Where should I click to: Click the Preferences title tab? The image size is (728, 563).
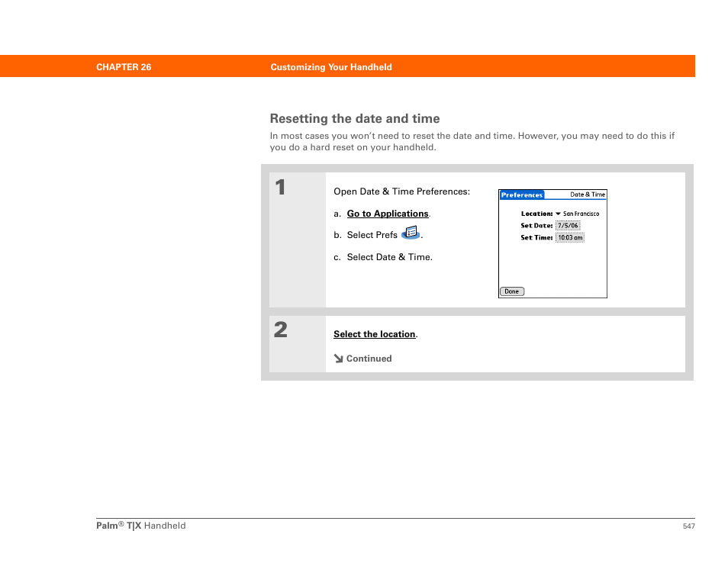[522, 195]
